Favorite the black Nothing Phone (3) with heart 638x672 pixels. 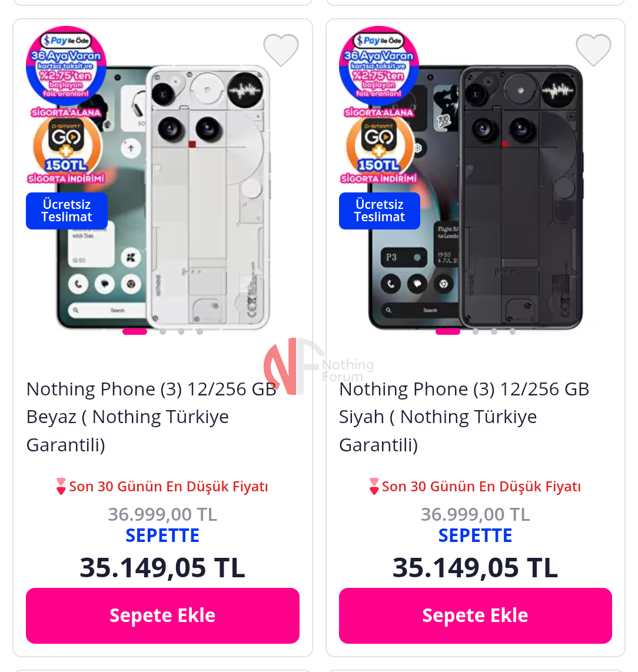pos(593,50)
